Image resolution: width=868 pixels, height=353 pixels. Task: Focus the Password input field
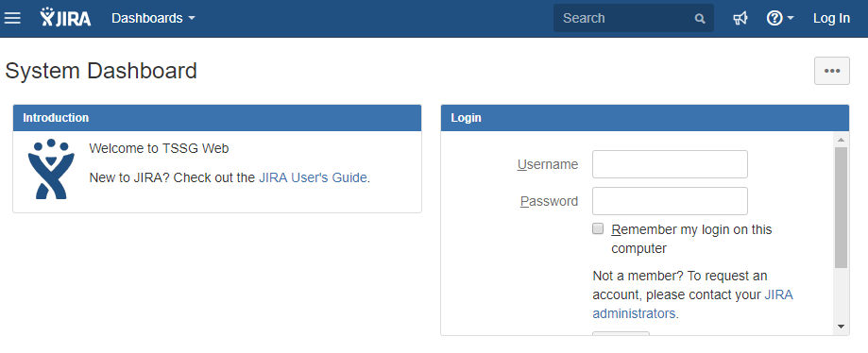(x=670, y=201)
